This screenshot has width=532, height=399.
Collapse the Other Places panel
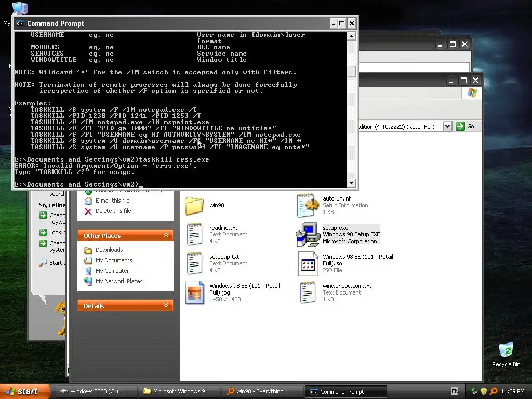click(x=166, y=235)
